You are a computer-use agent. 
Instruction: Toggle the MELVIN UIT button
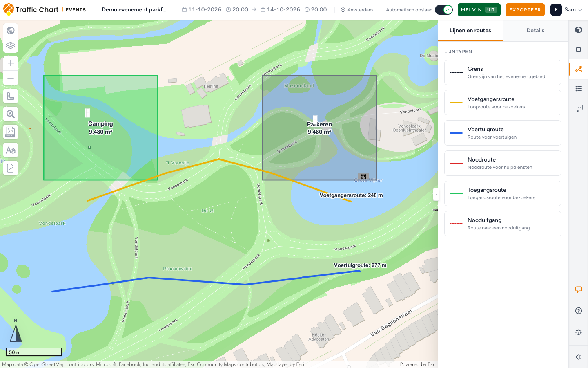[x=479, y=10]
